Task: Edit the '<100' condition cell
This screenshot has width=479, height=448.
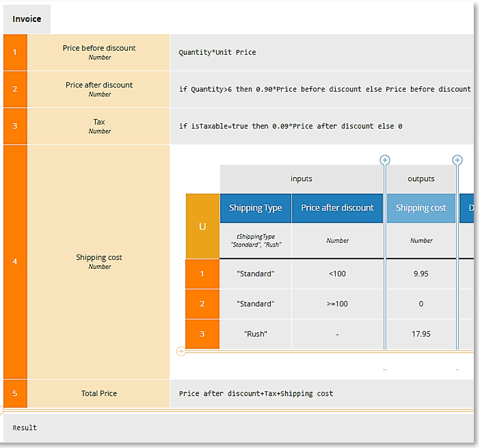Action: (337, 274)
